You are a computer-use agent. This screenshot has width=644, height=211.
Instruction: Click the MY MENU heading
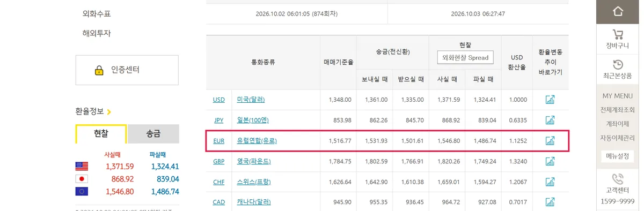618,96
